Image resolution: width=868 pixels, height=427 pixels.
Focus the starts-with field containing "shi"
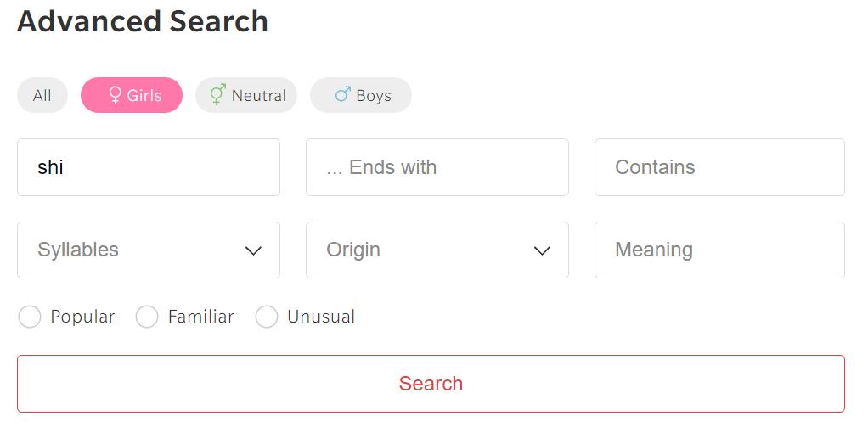(x=149, y=167)
